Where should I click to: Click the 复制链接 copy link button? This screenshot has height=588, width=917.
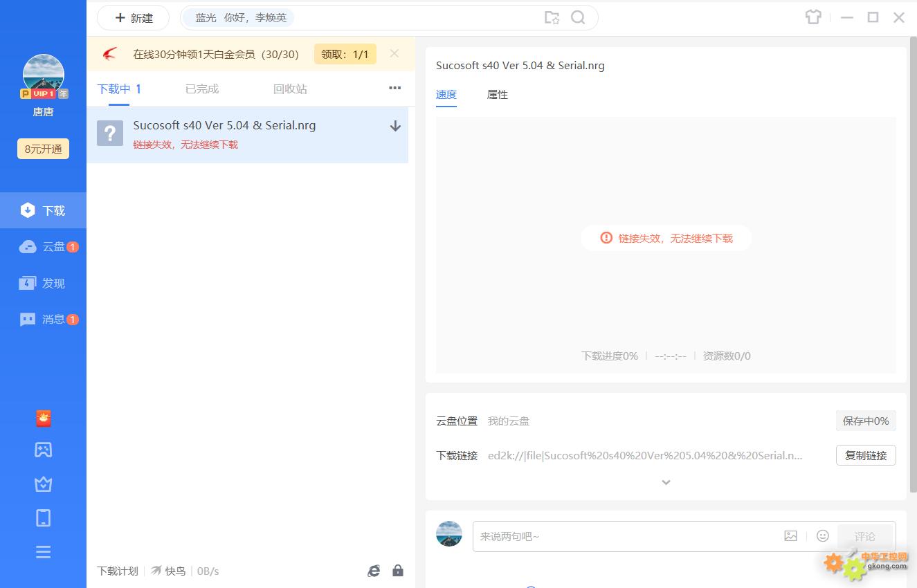[866, 455]
